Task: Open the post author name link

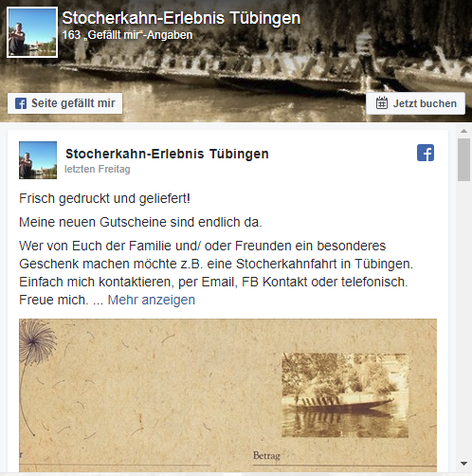Action: [167, 154]
